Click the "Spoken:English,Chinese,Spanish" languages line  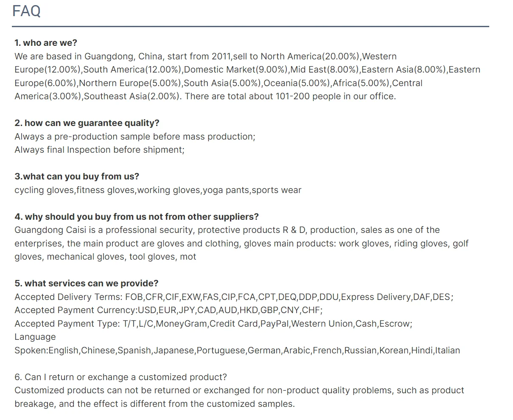point(237,350)
